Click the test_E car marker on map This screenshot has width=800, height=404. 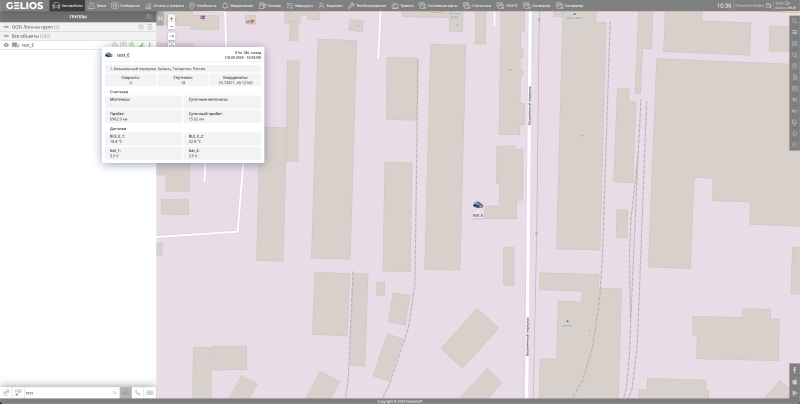(x=478, y=204)
